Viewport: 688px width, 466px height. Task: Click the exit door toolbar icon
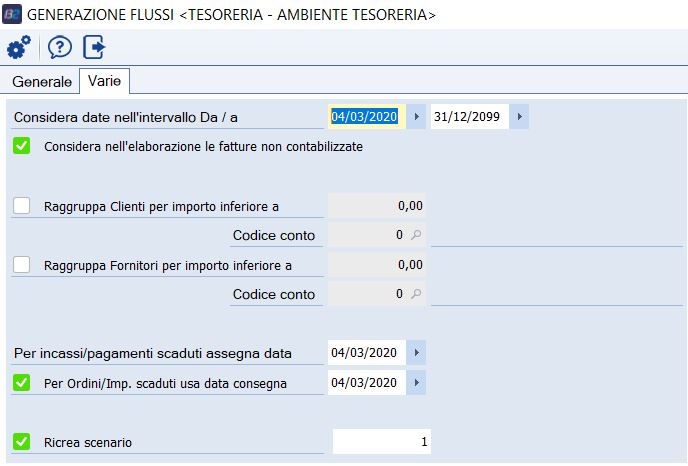[95, 47]
